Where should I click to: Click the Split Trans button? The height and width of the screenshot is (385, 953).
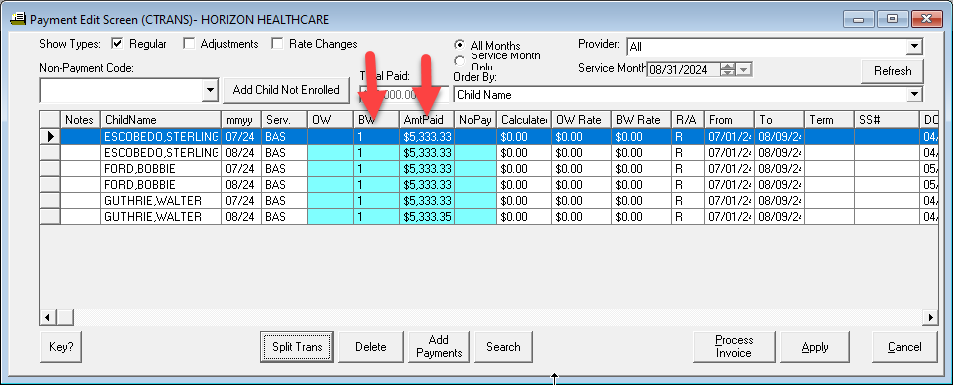click(297, 347)
